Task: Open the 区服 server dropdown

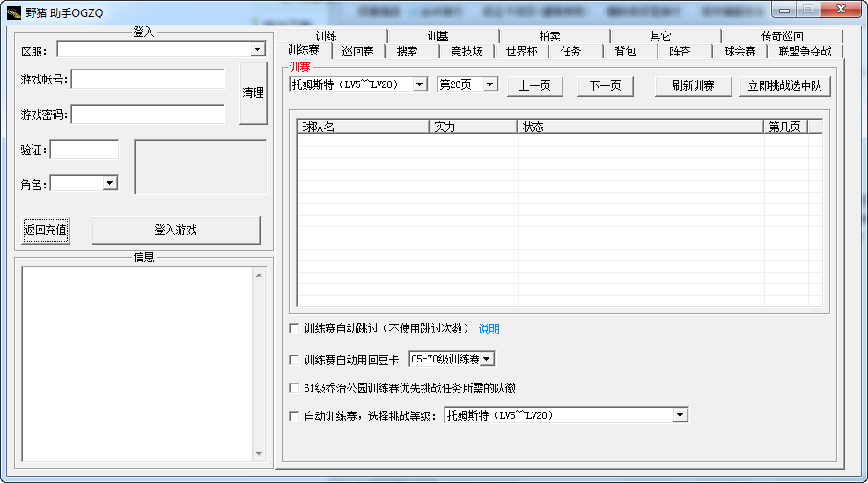Action: coord(257,50)
